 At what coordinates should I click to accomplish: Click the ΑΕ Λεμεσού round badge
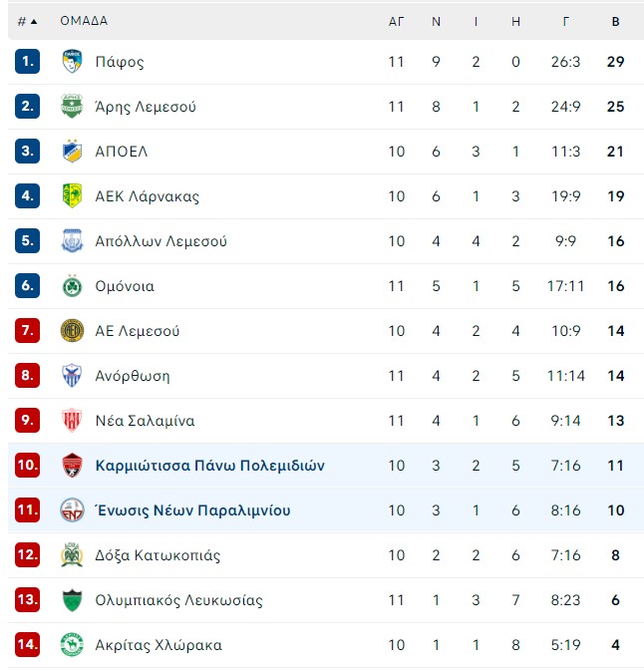pos(72,331)
